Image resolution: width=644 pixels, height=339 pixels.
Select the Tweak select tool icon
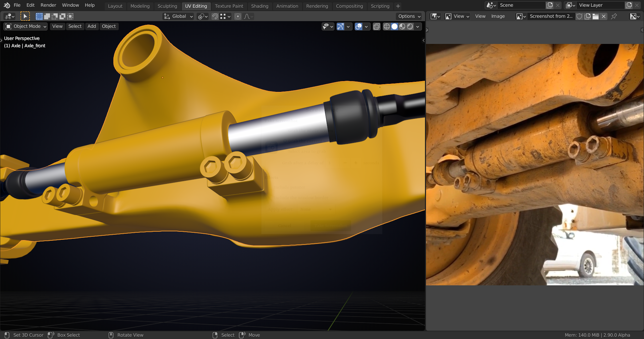25,16
